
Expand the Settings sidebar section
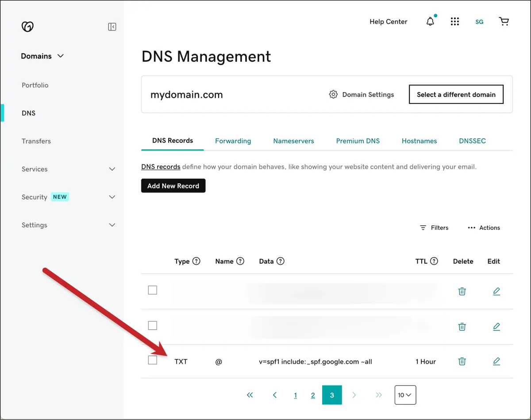(x=112, y=225)
